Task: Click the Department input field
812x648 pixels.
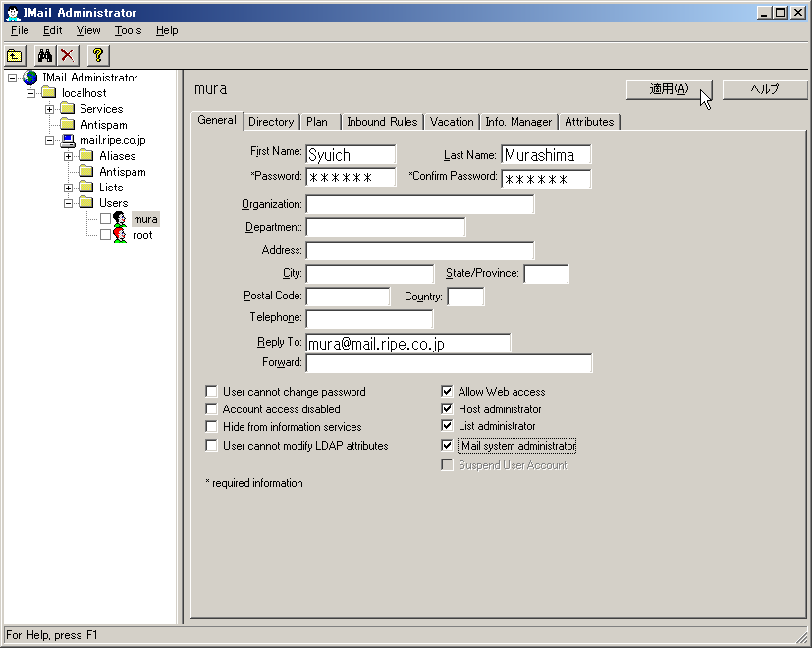Action: coord(385,227)
